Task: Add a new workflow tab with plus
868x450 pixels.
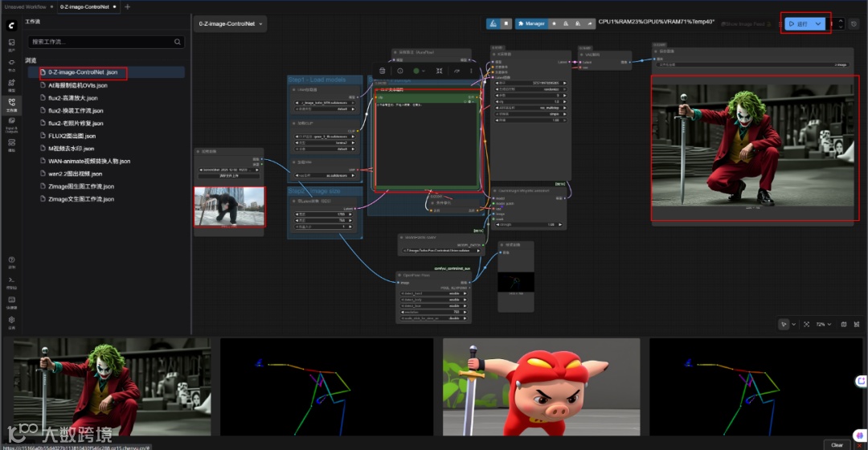Action: point(127,6)
